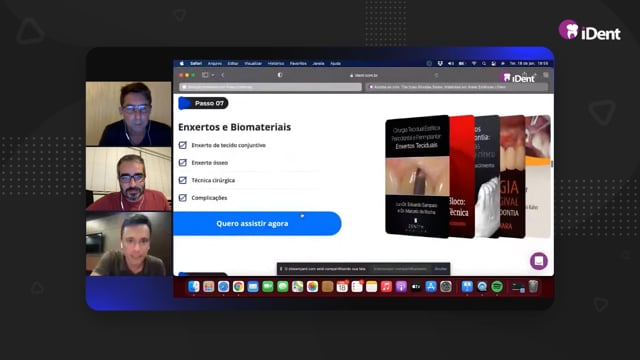
Task: Toggle Enxerto de tecido conjuntivo checkbox
Action: pos(183,145)
